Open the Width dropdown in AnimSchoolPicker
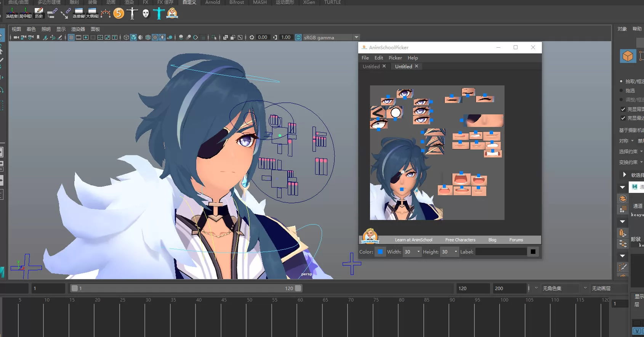Image resolution: width=644 pixels, height=337 pixels. point(412,252)
